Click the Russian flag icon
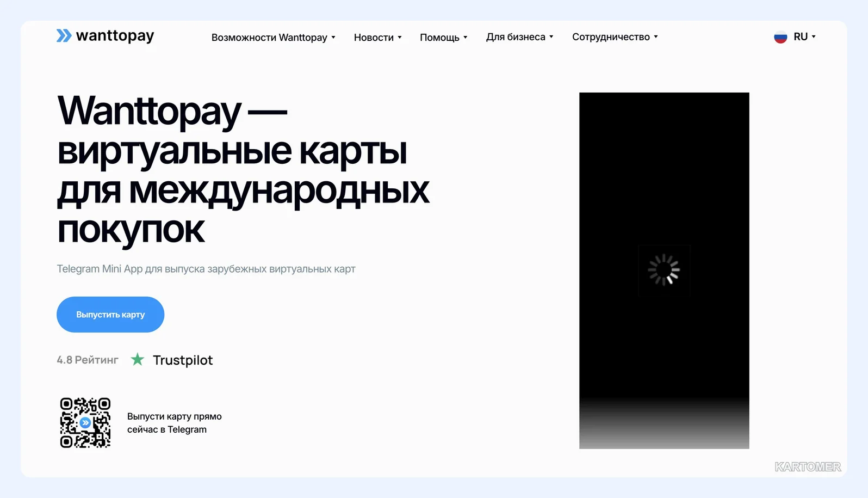Image resolution: width=868 pixels, height=498 pixels. coord(780,37)
